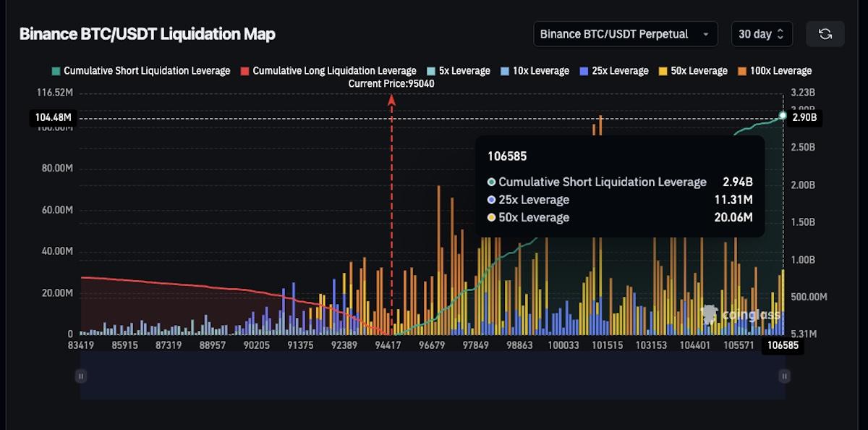Click the green 2.90B cumulative marker dot

click(x=783, y=114)
